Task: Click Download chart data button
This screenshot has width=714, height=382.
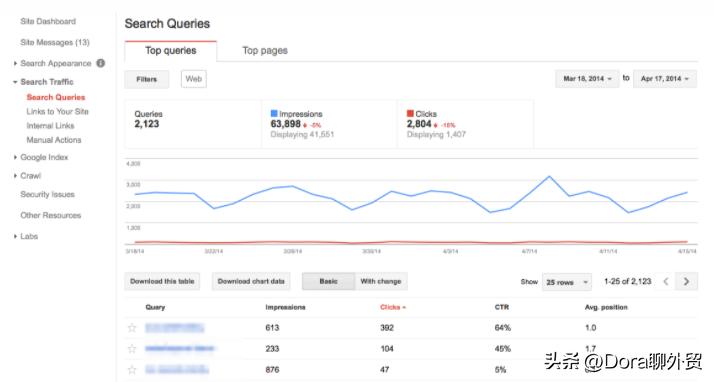Action: point(251,281)
